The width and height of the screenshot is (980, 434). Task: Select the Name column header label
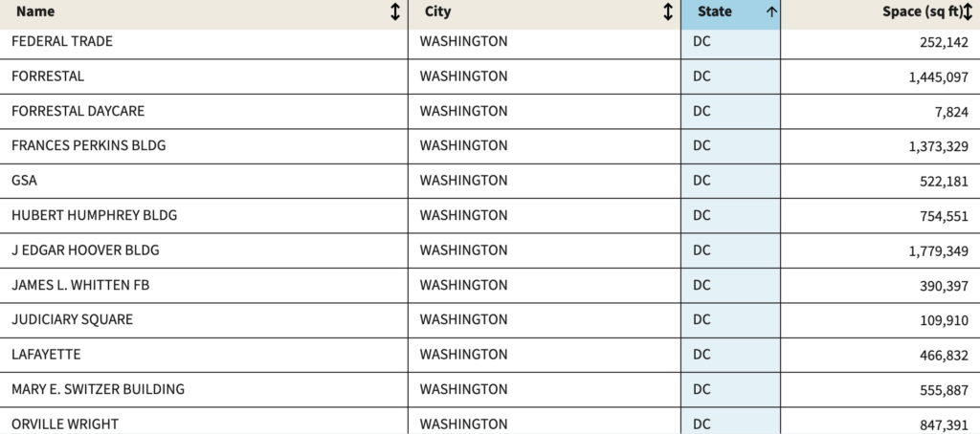click(35, 12)
